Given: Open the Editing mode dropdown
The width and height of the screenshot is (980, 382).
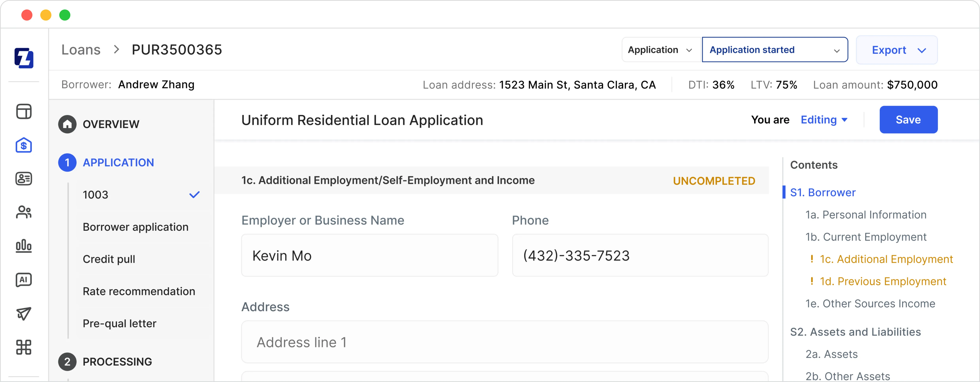Looking at the screenshot, I should [x=824, y=120].
